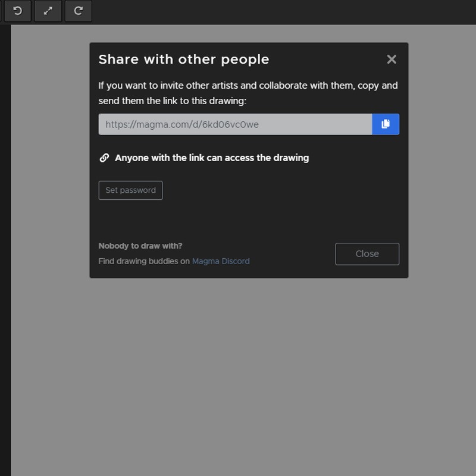The image size is (476, 476).
Task: Click the partially visible button left of Undo
Action: (1, 11)
